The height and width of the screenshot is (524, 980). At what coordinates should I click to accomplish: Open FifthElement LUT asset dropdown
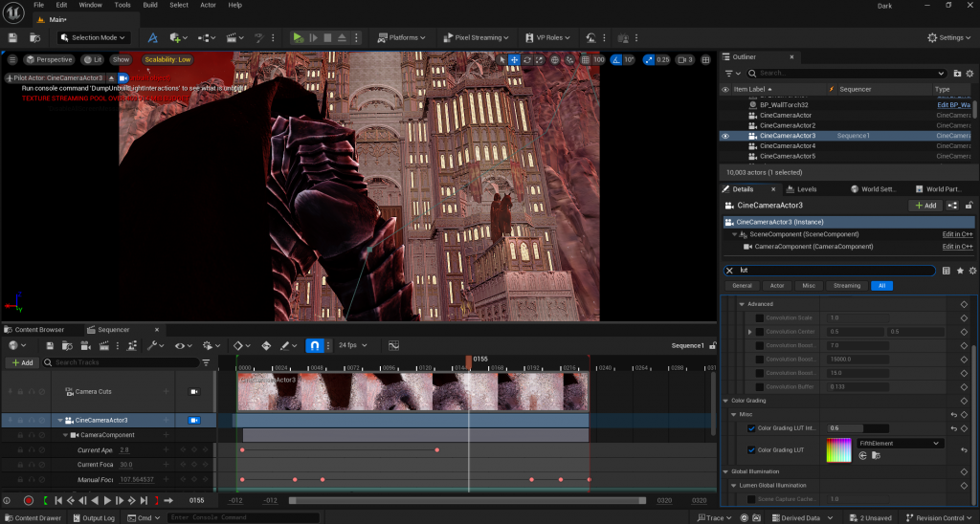pyautogui.click(x=900, y=444)
